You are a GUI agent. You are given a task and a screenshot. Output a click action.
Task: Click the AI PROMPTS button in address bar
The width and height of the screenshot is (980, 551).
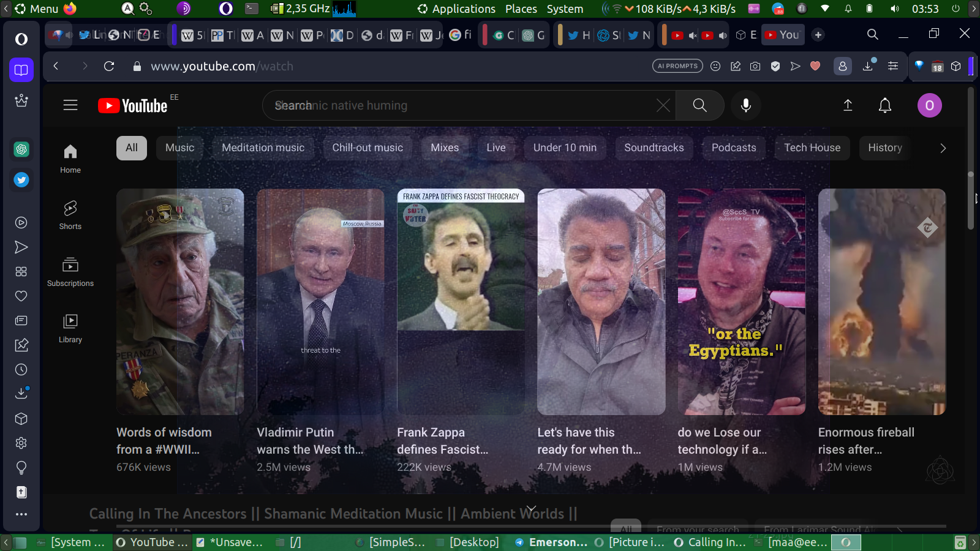tap(677, 66)
